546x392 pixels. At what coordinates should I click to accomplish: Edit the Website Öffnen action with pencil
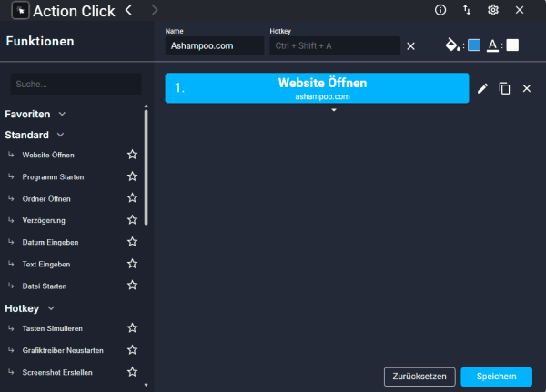pos(482,88)
